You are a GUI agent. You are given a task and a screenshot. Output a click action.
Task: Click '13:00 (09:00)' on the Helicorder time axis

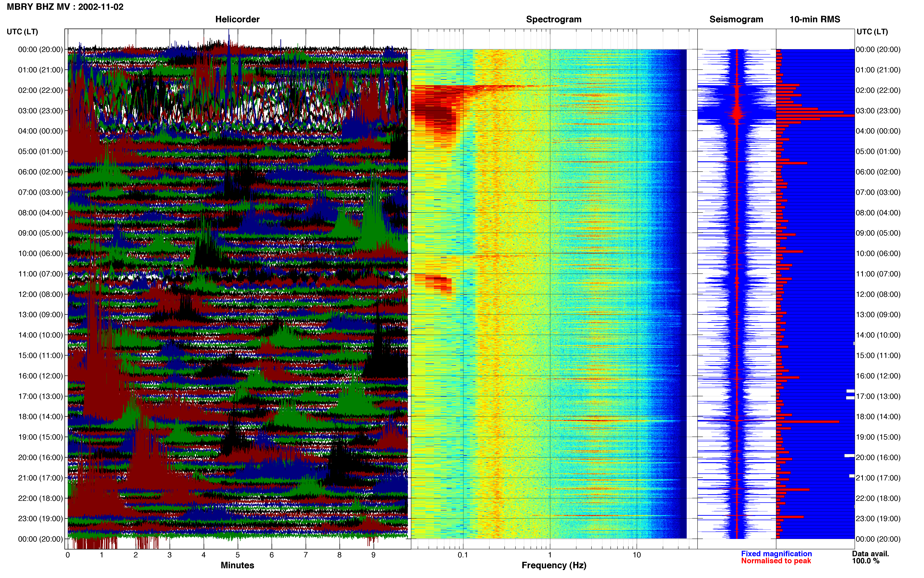tap(41, 315)
